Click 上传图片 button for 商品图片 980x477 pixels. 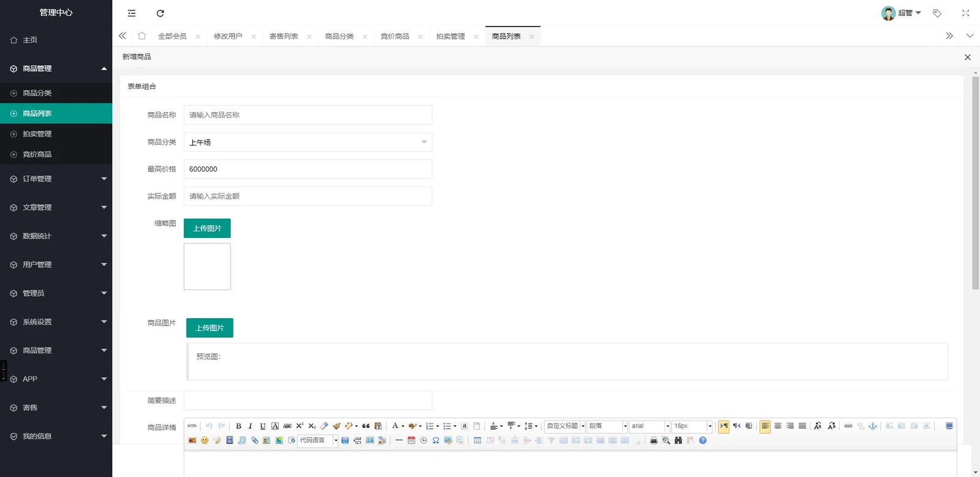pyautogui.click(x=209, y=328)
